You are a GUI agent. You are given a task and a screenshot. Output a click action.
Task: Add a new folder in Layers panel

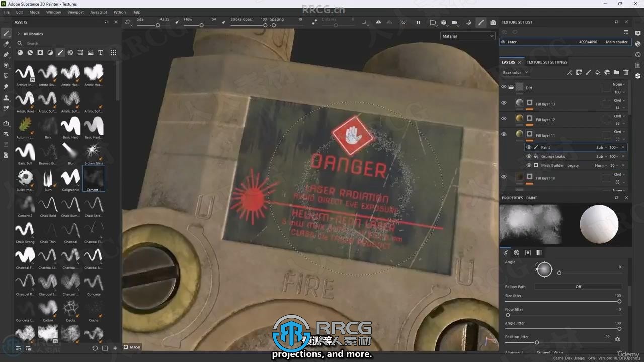[616, 73]
